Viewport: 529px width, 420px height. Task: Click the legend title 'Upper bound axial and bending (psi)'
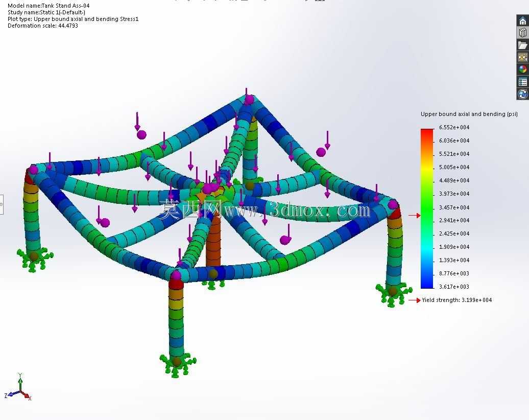tap(469, 114)
